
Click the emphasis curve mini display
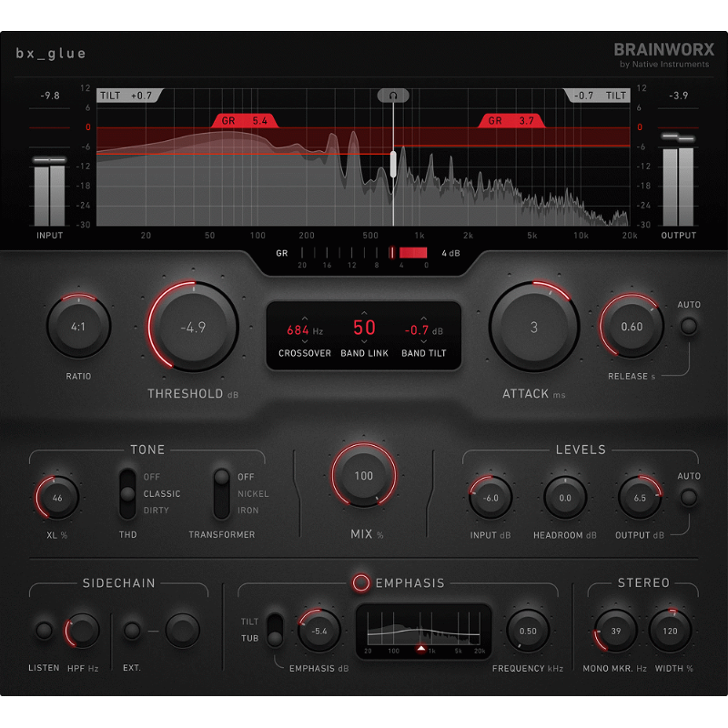tap(424, 631)
